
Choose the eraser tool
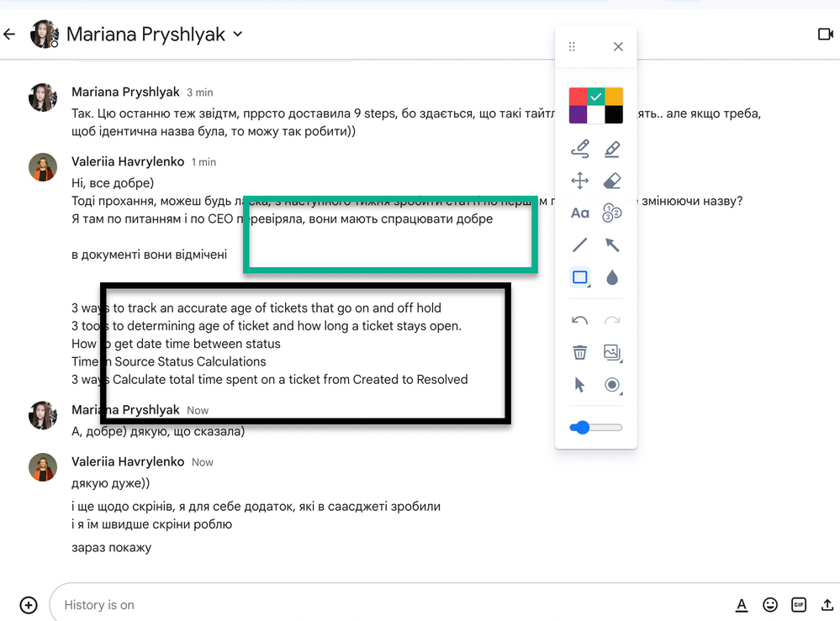(612, 181)
